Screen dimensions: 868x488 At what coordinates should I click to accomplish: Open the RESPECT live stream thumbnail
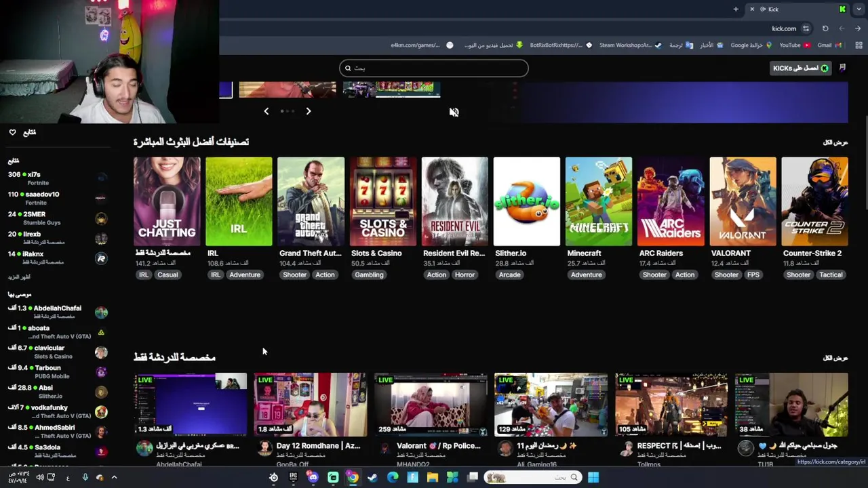coord(671,405)
